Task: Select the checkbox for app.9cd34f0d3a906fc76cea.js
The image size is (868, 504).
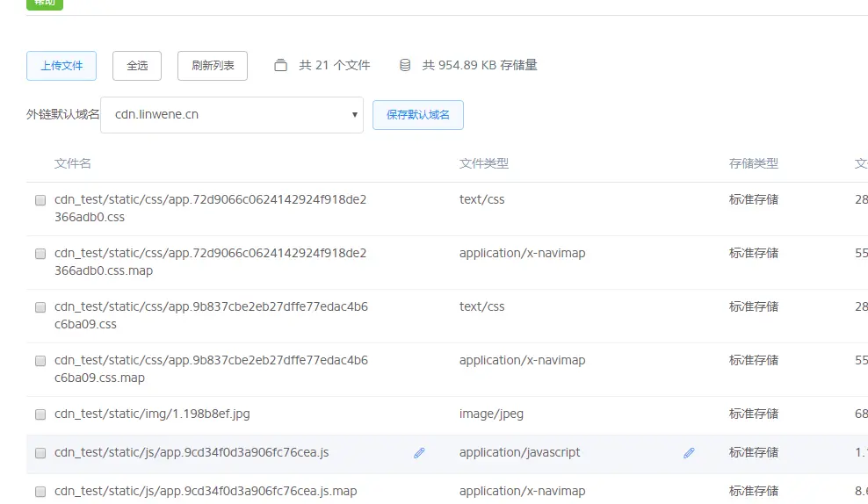Action: point(40,453)
